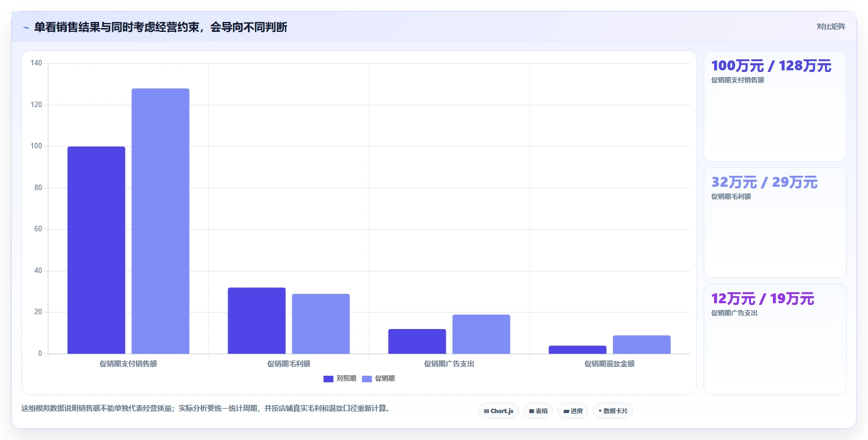Click the card caption 促销期毛利额

(x=731, y=197)
